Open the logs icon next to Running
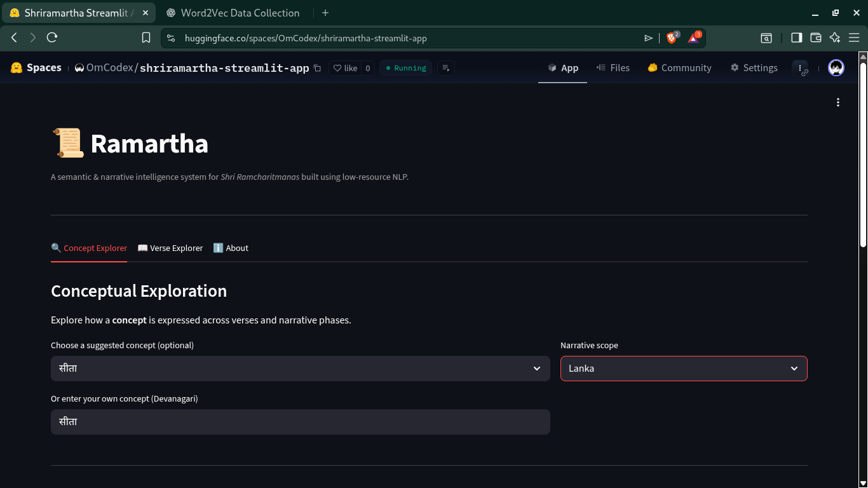 [x=445, y=68]
